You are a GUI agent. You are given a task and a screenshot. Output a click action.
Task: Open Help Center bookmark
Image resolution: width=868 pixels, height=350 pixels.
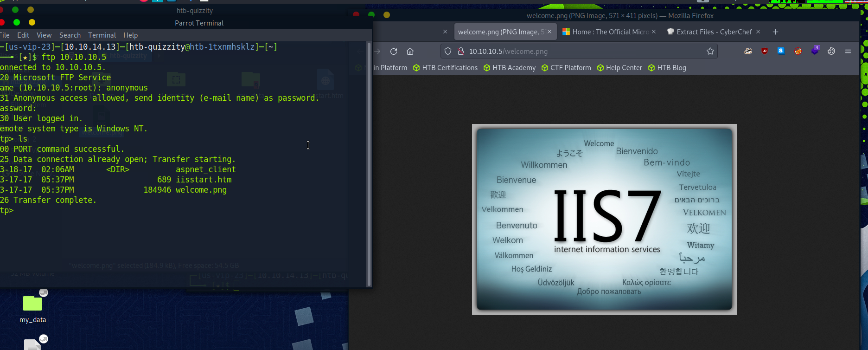point(619,68)
